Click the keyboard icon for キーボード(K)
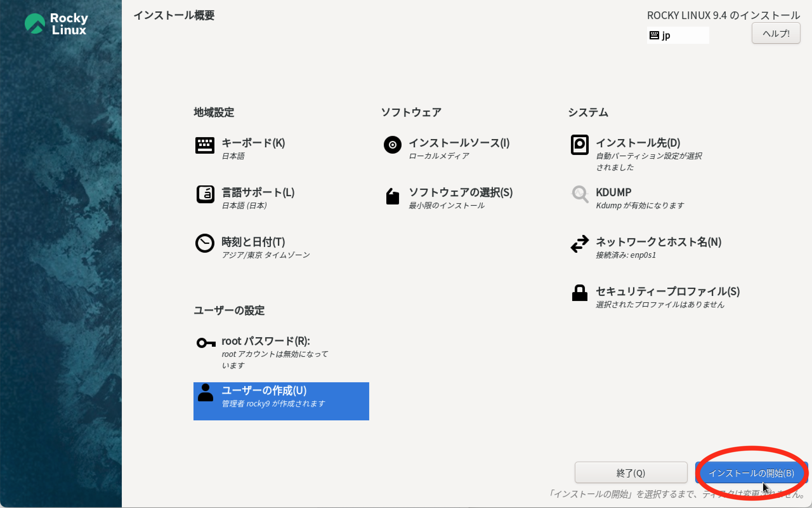The width and height of the screenshot is (812, 508). (205, 145)
